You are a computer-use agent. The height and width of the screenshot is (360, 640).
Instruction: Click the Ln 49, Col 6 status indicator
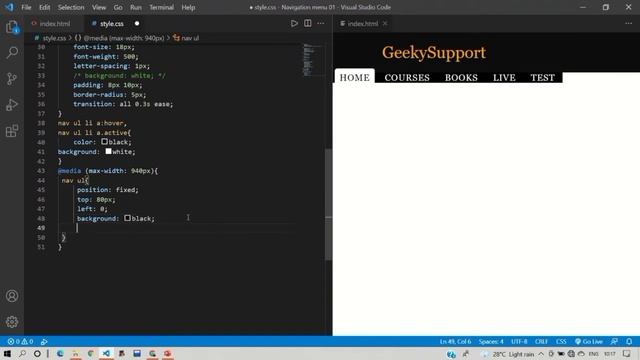tap(455, 341)
